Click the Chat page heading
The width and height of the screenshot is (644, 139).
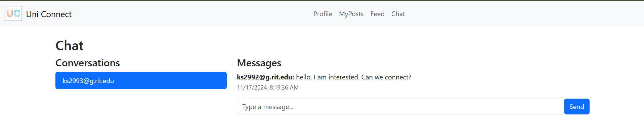tap(69, 45)
